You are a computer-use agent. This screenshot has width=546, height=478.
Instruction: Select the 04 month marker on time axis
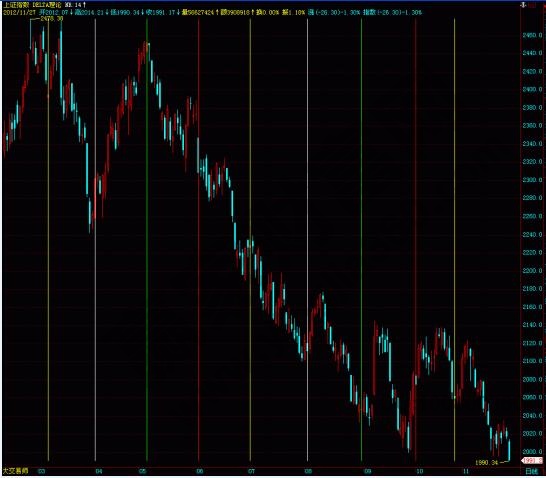point(99,471)
